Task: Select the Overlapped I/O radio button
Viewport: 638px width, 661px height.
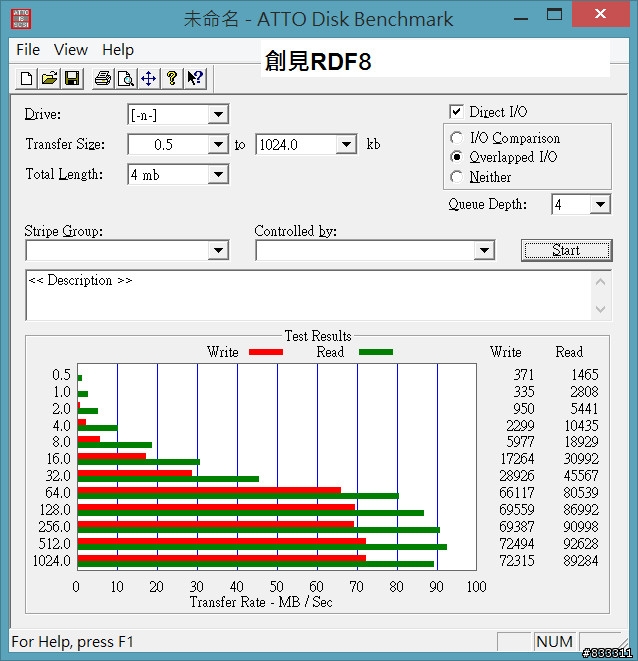Action: (456, 157)
